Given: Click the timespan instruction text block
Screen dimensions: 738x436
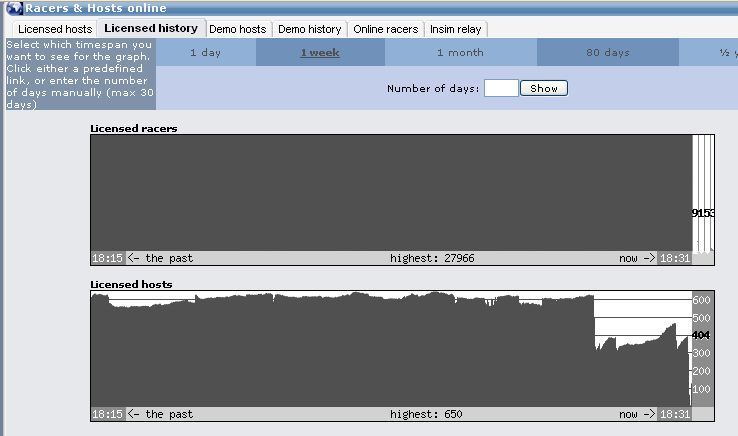Looking at the screenshot, I should 80,74.
